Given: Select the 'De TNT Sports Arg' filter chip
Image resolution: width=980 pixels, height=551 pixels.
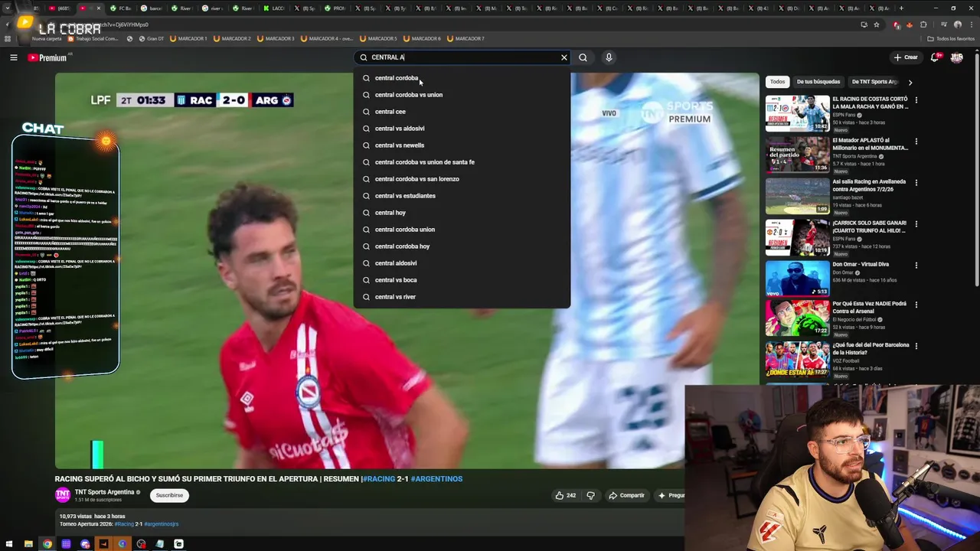Looking at the screenshot, I should coord(874,82).
